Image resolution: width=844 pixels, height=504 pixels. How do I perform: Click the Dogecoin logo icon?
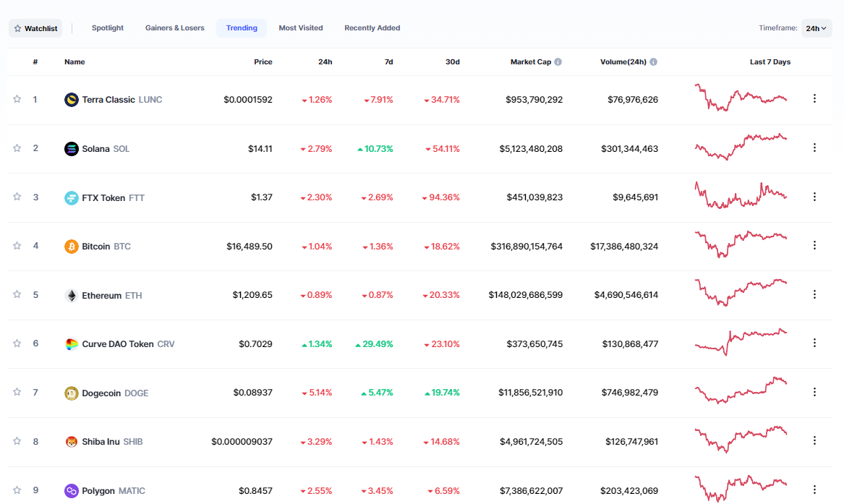click(71, 393)
